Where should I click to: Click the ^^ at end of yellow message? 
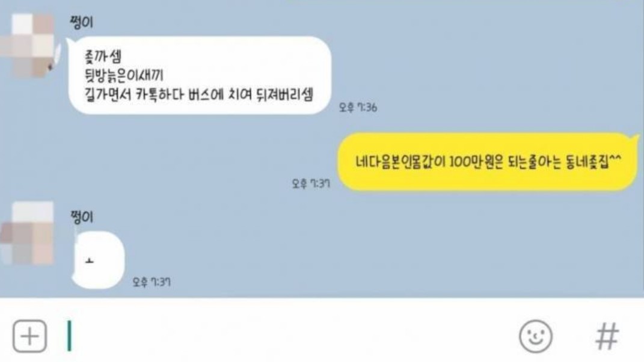[615, 159]
